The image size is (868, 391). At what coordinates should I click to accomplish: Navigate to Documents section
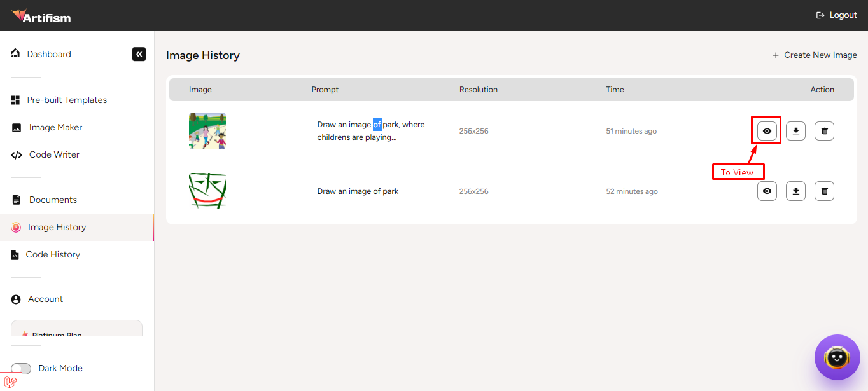coord(53,200)
